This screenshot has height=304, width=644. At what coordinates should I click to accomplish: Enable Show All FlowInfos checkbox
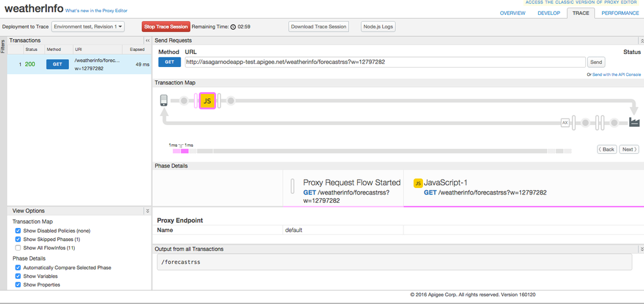point(17,248)
